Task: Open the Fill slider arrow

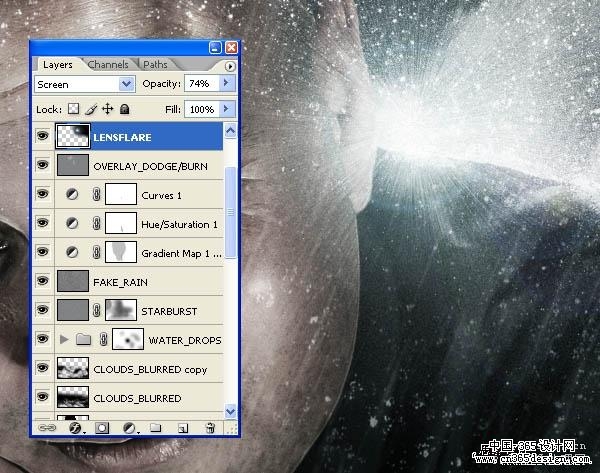Action: point(227,109)
